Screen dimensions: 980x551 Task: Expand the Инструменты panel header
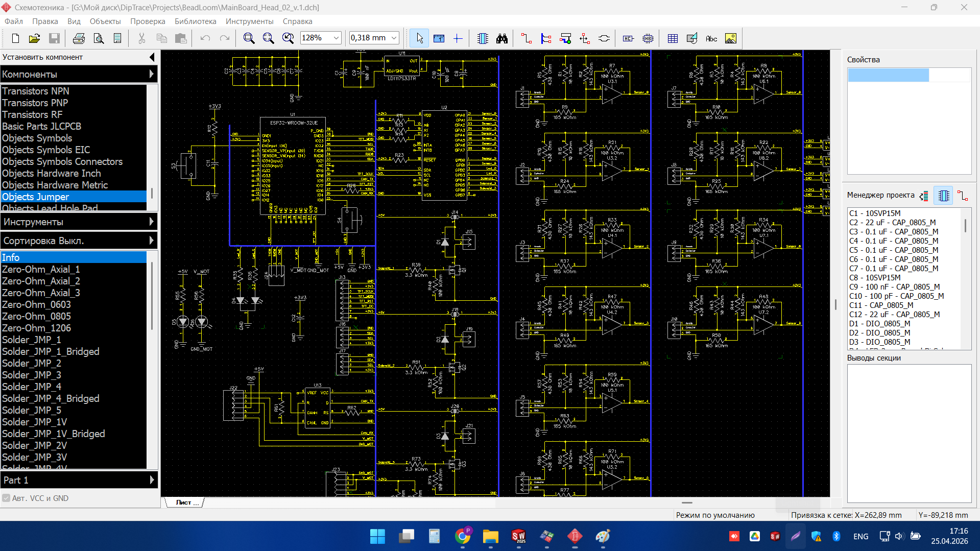[x=79, y=222]
